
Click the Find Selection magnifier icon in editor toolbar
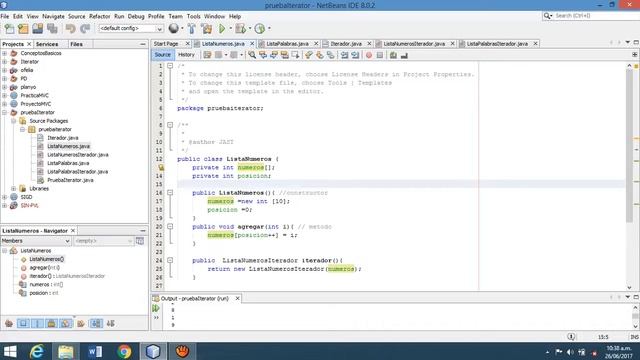click(252, 55)
